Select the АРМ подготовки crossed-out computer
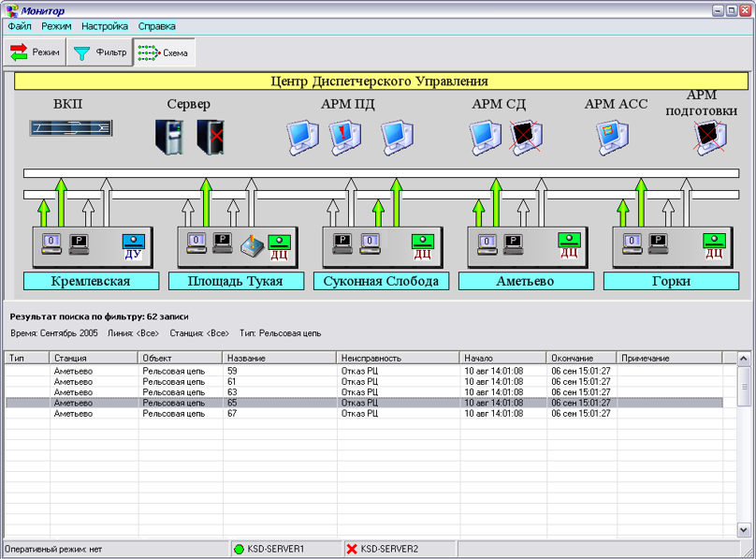This screenshot has width=756, height=559. [x=710, y=138]
